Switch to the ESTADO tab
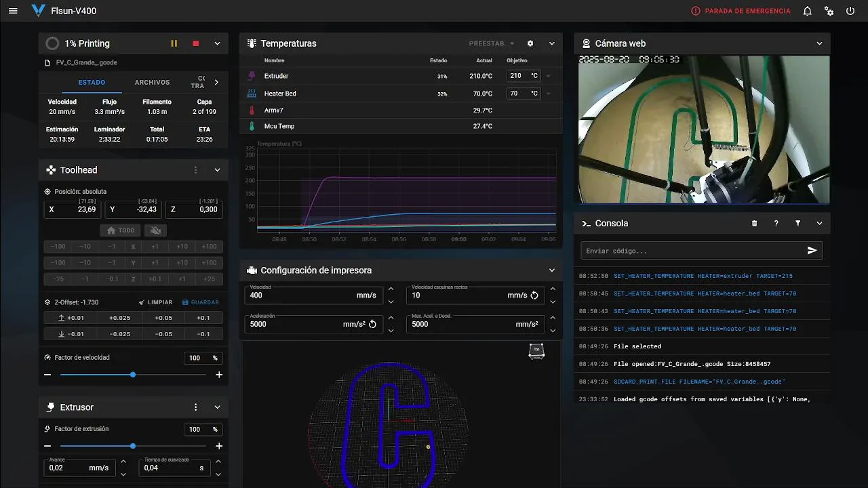 coord(92,83)
